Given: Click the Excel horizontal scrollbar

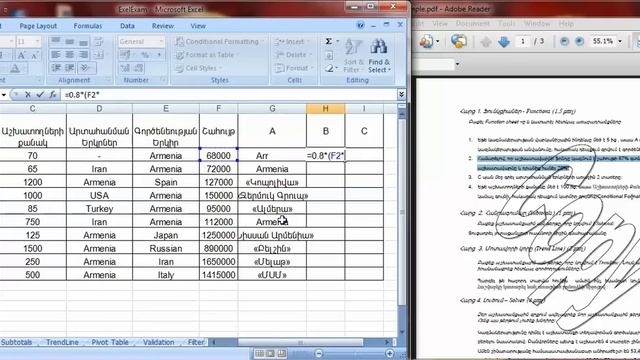Looking at the screenshot, I should 300,342.
